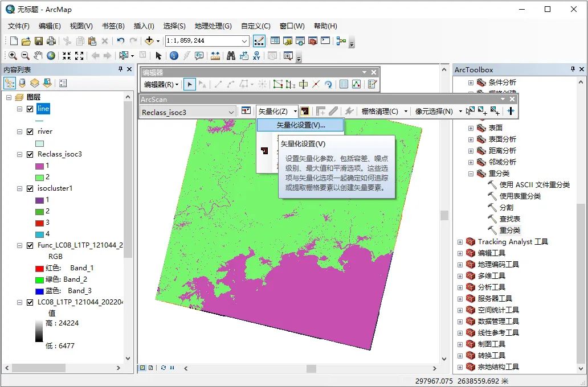The height and width of the screenshot is (387, 588).
Task: Open the 文件(F) menu
Action: [19, 26]
